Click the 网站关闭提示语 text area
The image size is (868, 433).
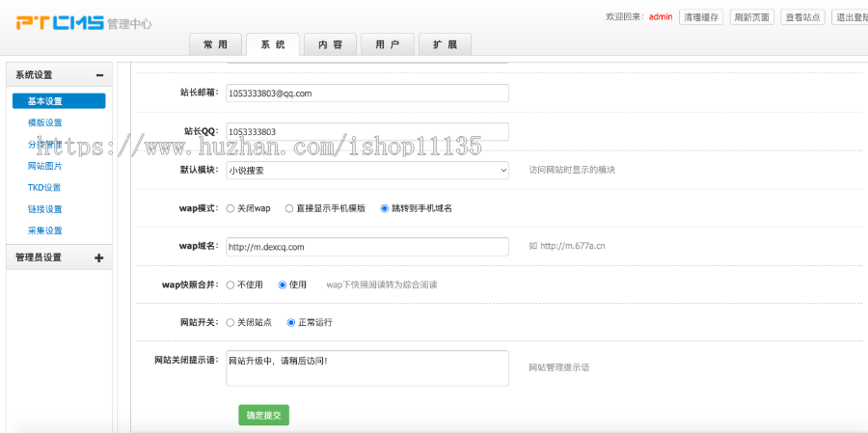tap(367, 368)
